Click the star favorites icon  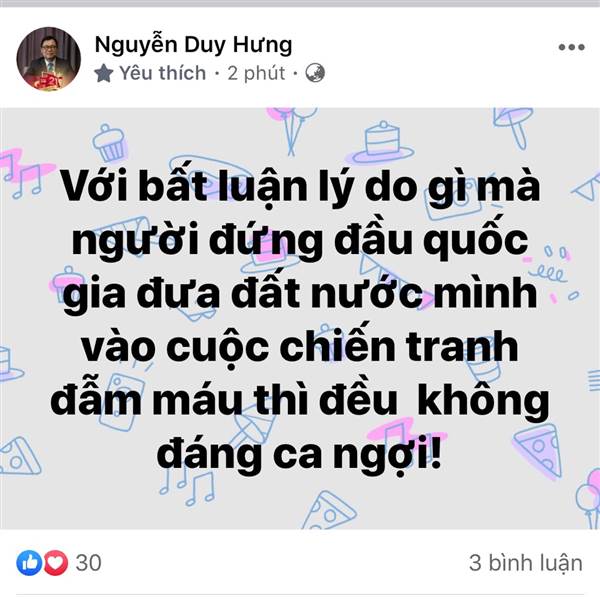104,73
